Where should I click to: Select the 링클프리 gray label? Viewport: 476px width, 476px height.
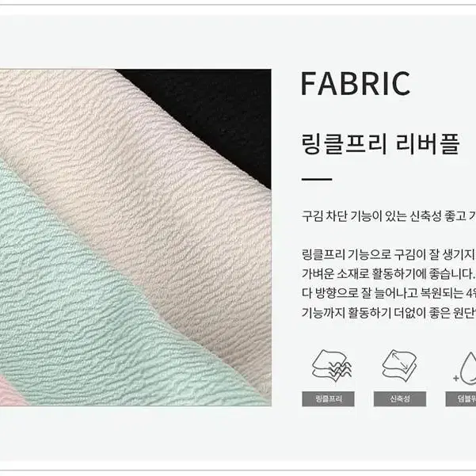[328, 398]
